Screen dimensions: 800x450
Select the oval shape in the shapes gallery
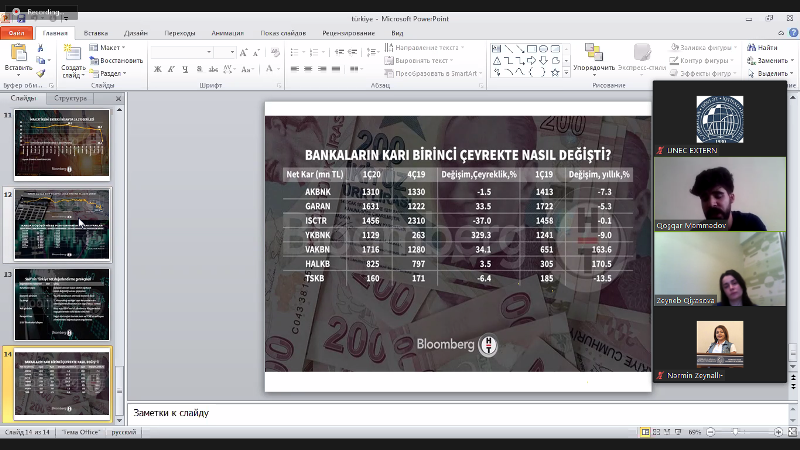point(543,49)
